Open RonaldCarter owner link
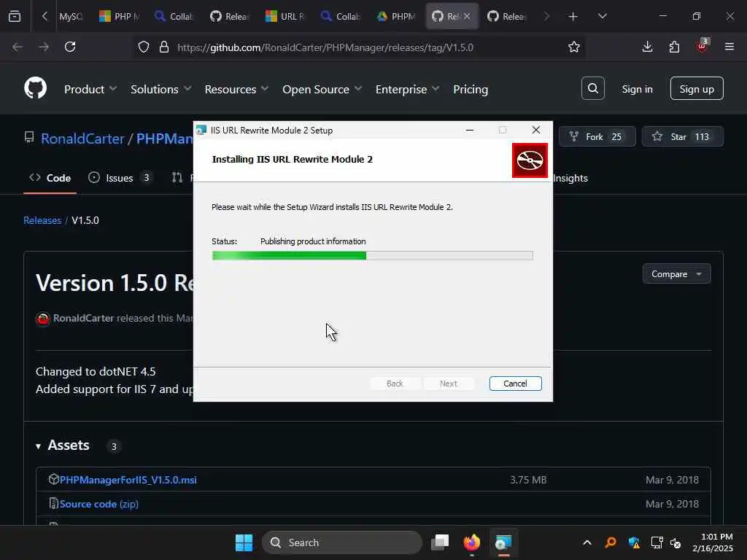Screen dimensions: 747x560 [x=82, y=139]
